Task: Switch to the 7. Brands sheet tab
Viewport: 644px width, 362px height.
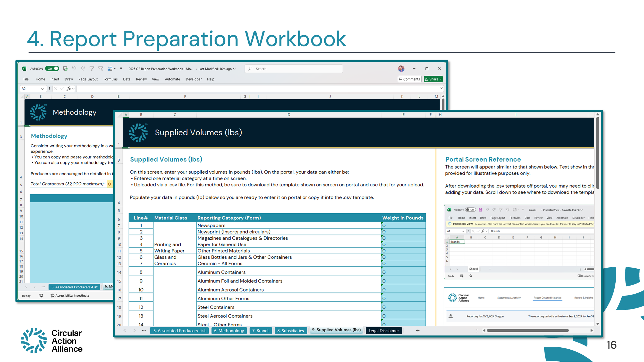Action: click(260, 330)
